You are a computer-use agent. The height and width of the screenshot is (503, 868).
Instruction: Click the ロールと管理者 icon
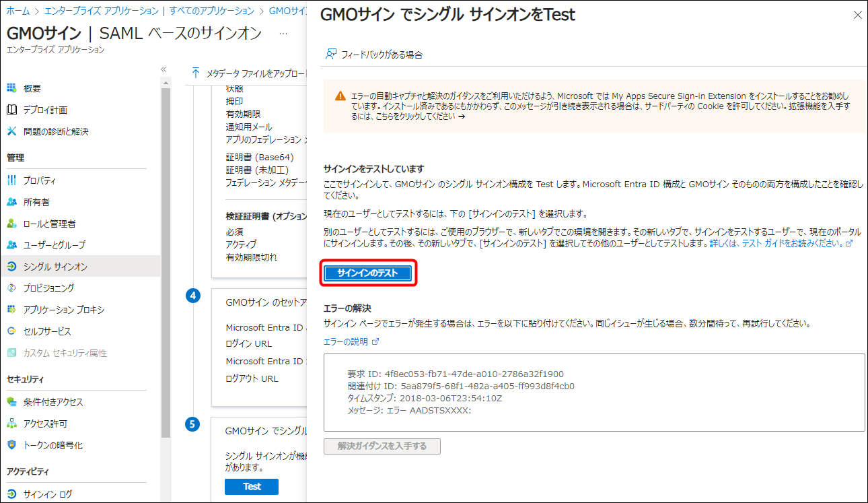click(11, 224)
